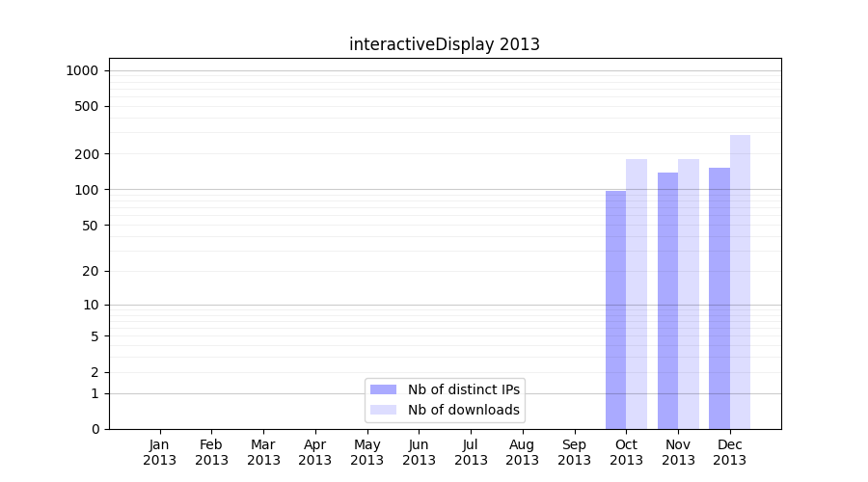Viewport: 868px width, 482px height.
Task: Click the 1000 y-axis tick label
Action: 82,70
